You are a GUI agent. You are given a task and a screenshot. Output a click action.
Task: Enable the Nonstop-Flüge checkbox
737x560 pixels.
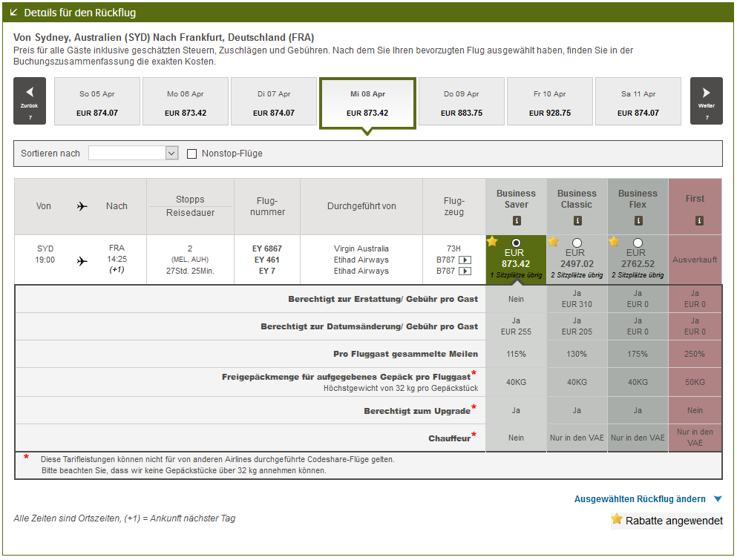pos(192,154)
